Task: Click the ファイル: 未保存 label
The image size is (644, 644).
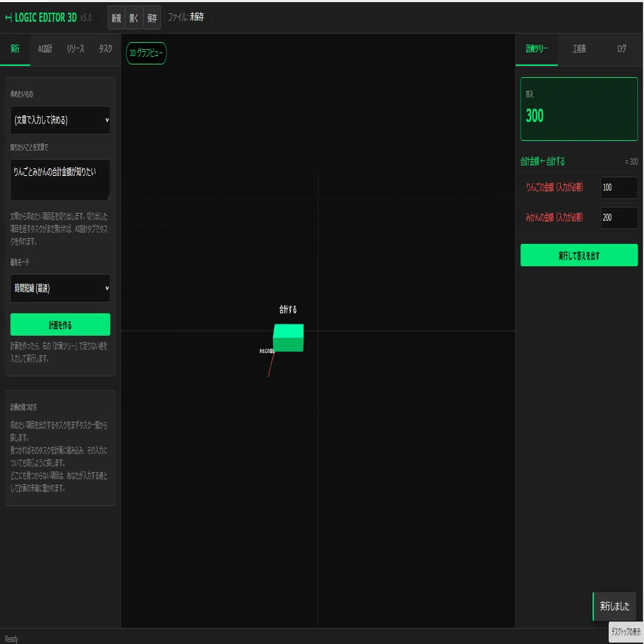Action: (186, 18)
